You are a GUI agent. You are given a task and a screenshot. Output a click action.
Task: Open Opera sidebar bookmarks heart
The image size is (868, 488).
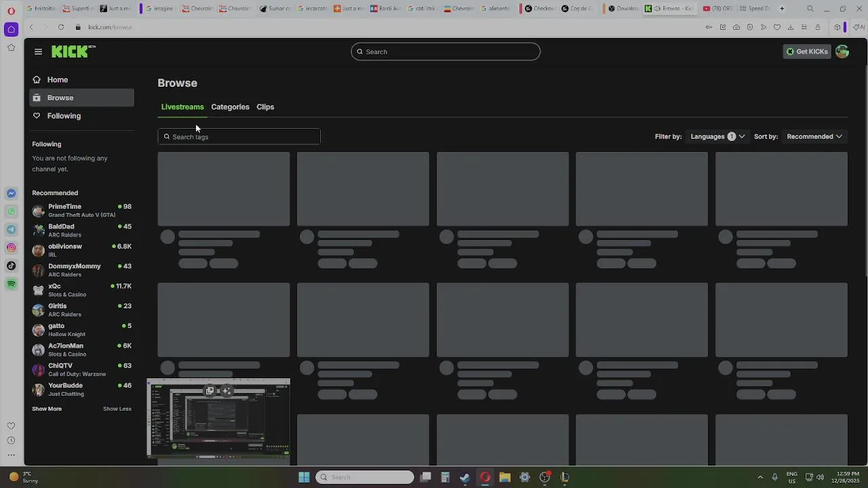11,426
